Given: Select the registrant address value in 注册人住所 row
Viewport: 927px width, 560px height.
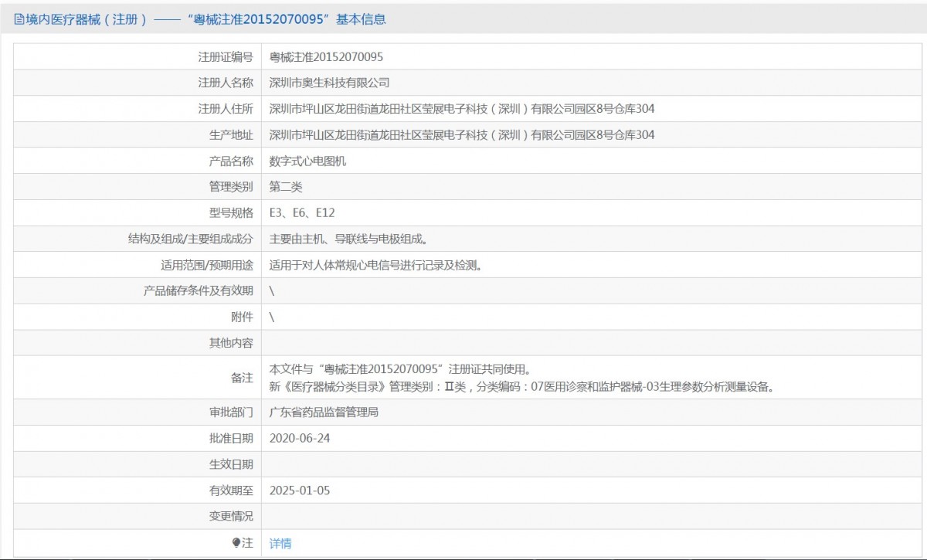Looking at the screenshot, I should (462, 109).
